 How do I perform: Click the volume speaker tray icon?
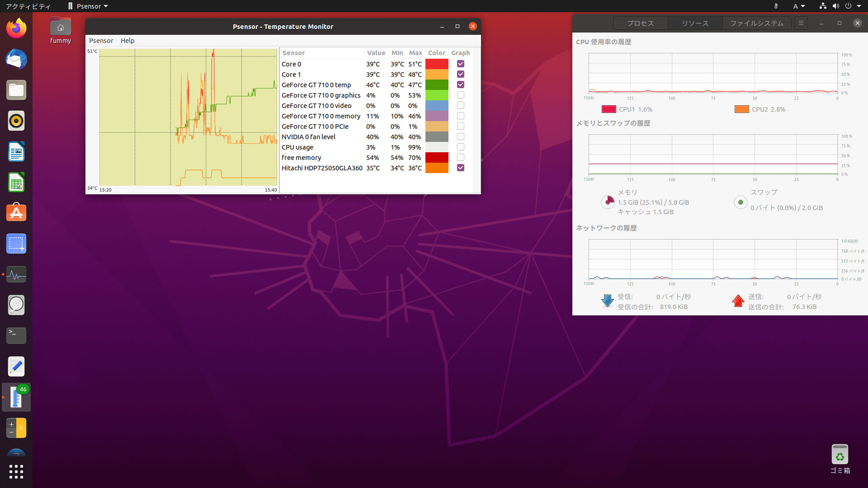coord(835,6)
